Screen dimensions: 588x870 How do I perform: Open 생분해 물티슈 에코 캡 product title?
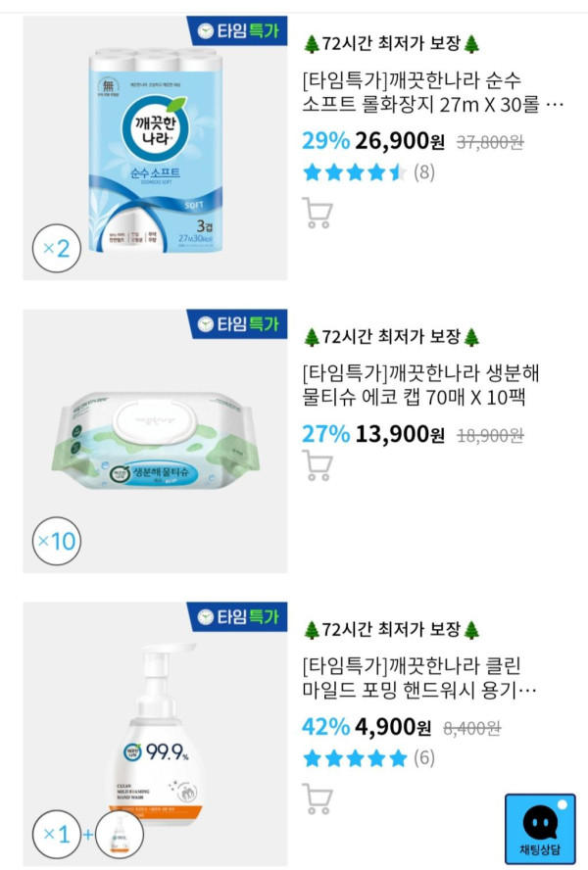click(x=423, y=385)
